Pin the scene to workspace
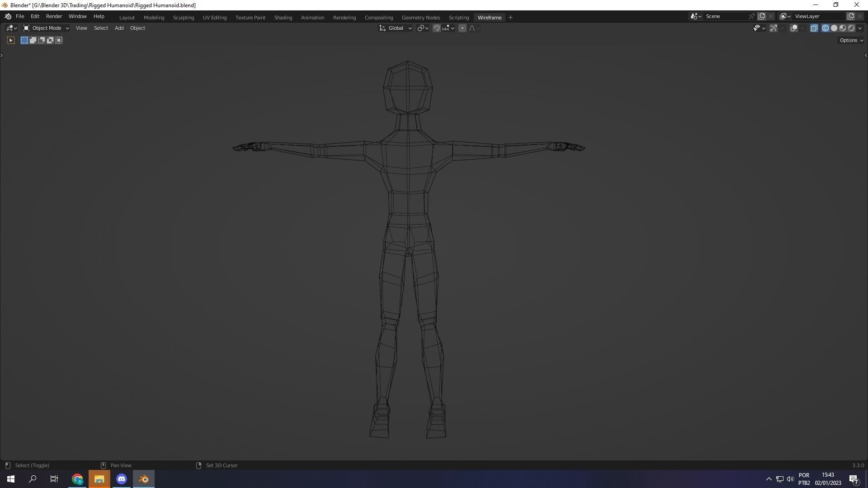 [x=752, y=16]
